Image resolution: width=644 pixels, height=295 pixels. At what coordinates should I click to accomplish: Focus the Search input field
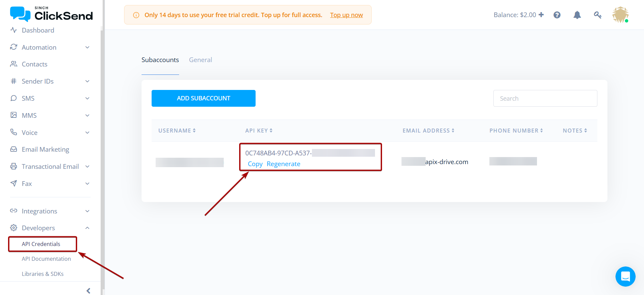click(x=545, y=98)
